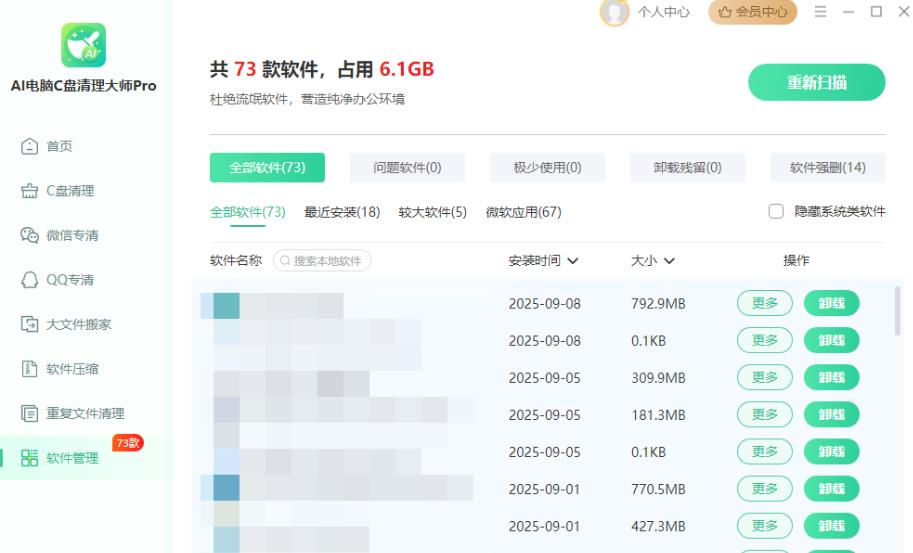913x553 pixels.
Task: Click the 770.5MB size value
Action: pyautogui.click(x=659, y=489)
